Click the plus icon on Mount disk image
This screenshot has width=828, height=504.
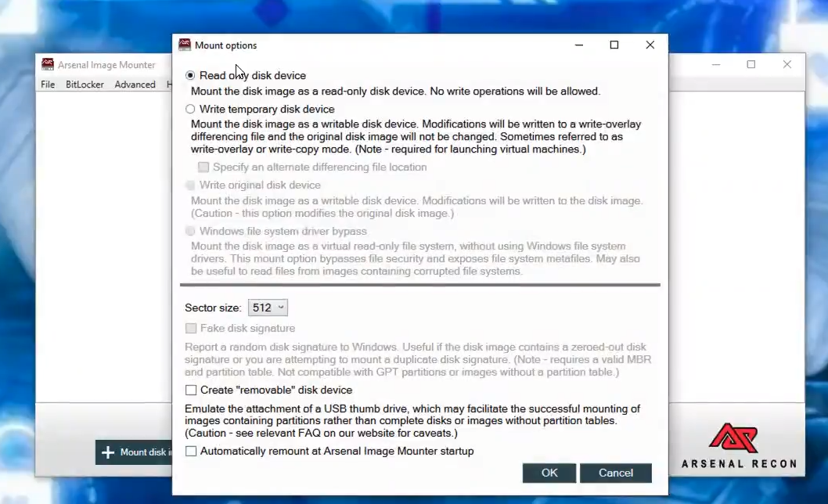click(108, 452)
